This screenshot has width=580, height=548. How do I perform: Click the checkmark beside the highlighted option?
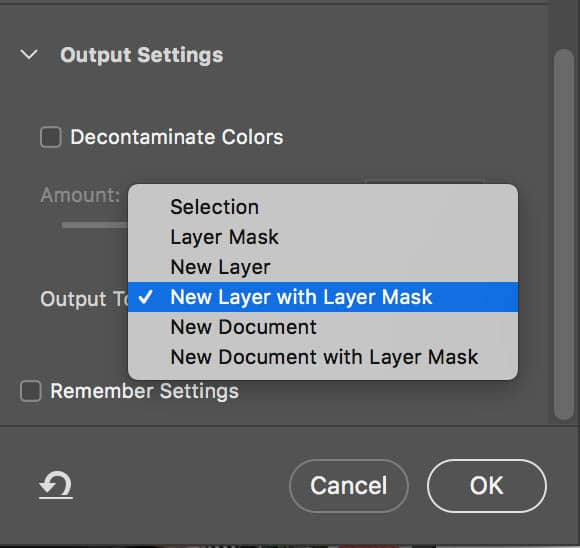click(x=145, y=297)
